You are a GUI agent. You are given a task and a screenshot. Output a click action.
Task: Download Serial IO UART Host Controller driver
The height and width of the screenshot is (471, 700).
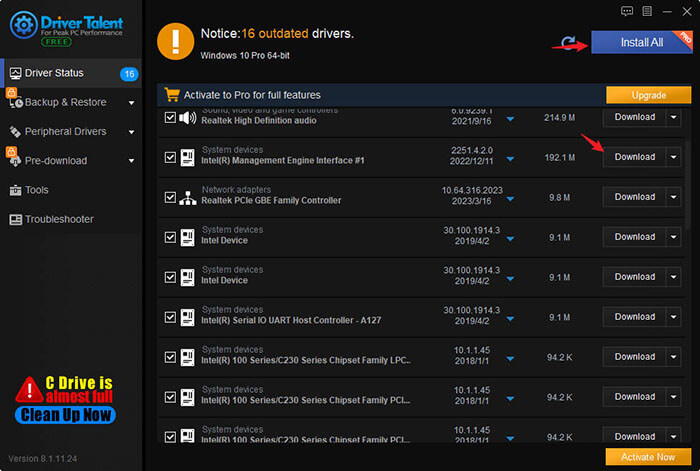634,317
